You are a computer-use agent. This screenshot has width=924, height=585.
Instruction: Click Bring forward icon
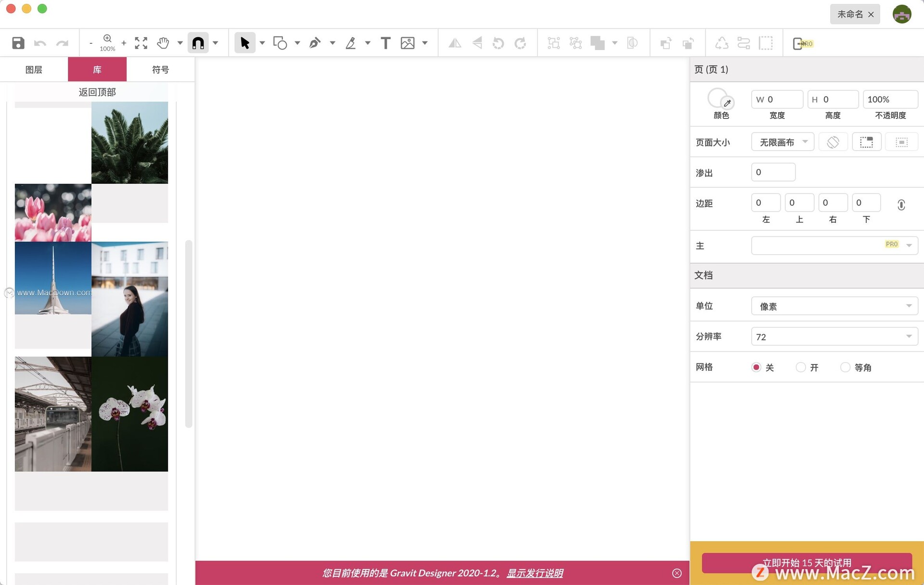point(666,43)
